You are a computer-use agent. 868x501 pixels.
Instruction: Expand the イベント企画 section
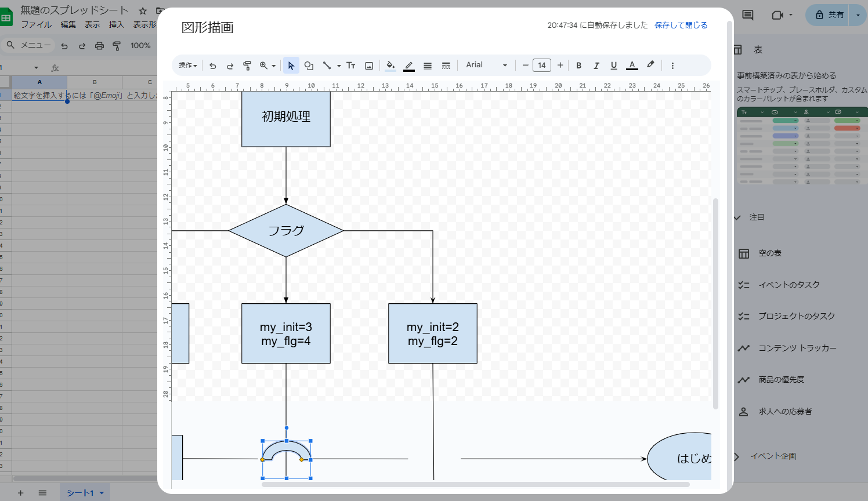click(737, 456)
